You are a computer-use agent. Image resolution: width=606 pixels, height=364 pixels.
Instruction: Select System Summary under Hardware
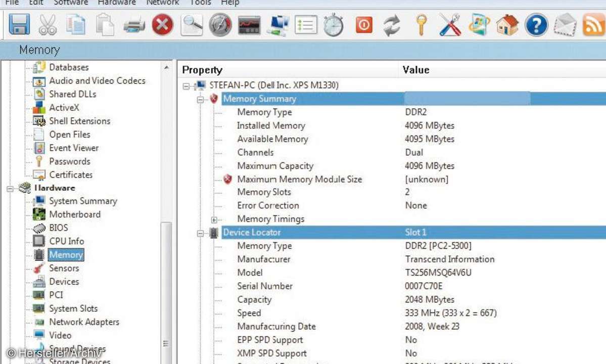pos(83,201)
